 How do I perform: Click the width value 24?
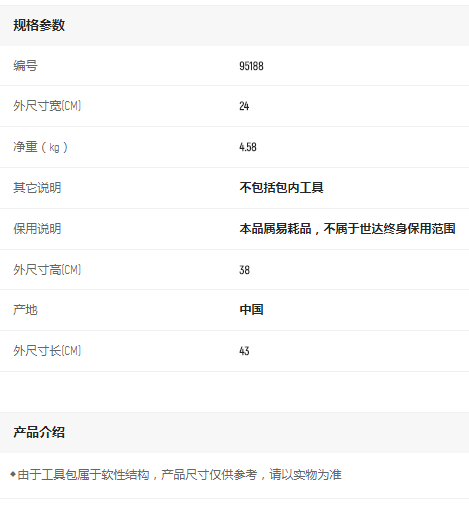244,106
